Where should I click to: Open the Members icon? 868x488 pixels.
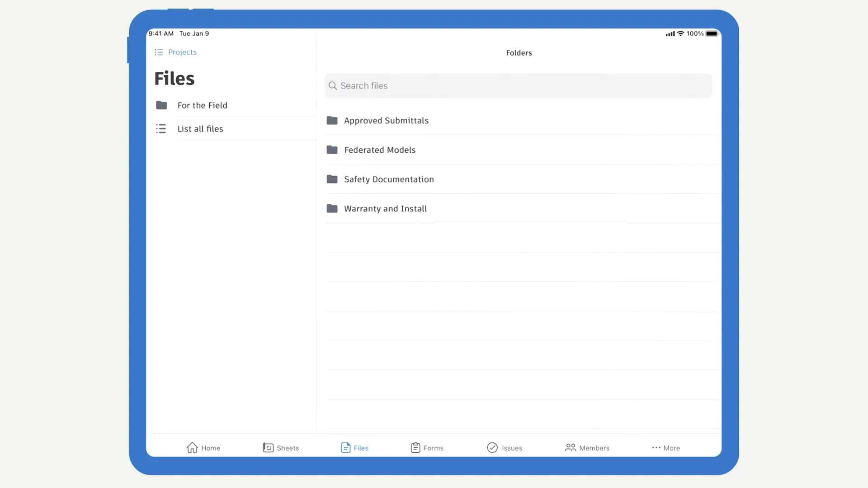[x=571, y=447]
